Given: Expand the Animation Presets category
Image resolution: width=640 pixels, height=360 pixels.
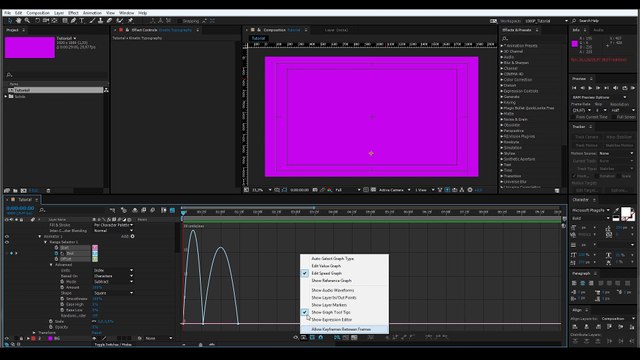Looking at the screenshot, I should (x=502, y=46).
